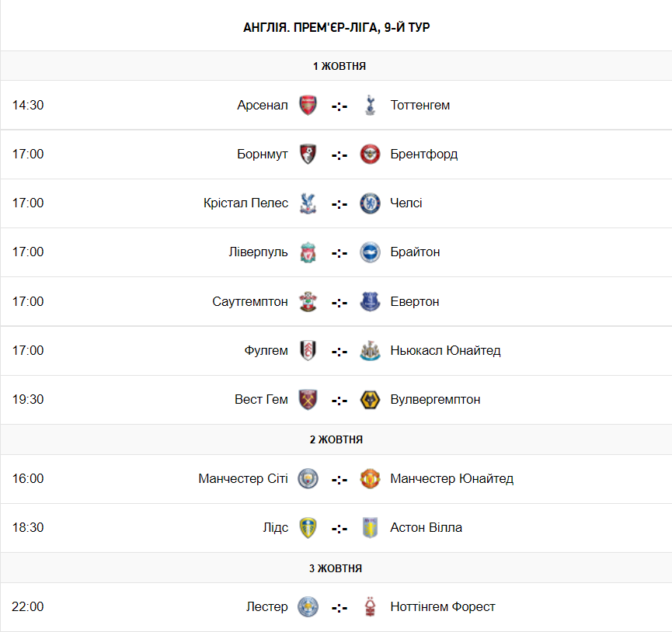Click the Астон Вілла team name
Image resolution: width=672 pixels, height=632 pixels.
coord(426,527)
